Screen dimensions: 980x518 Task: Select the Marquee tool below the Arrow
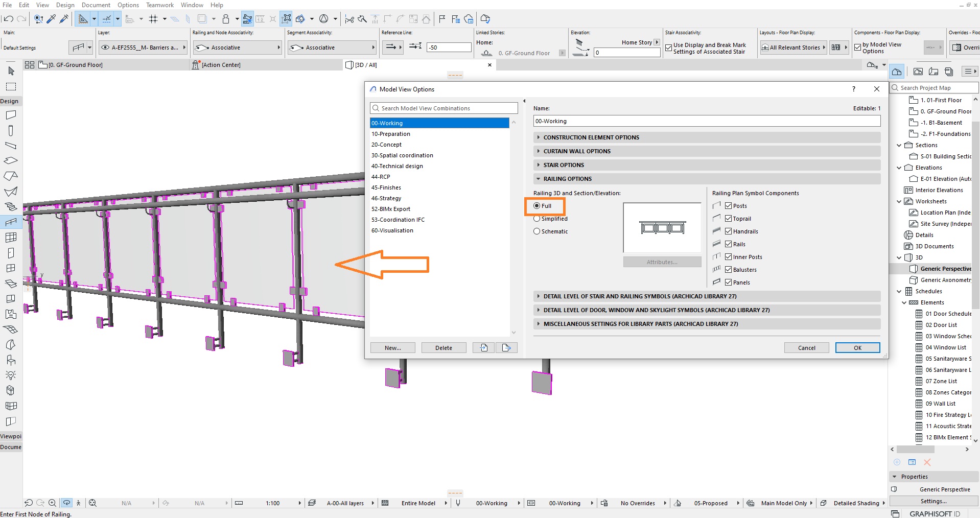tap(11, 86)
